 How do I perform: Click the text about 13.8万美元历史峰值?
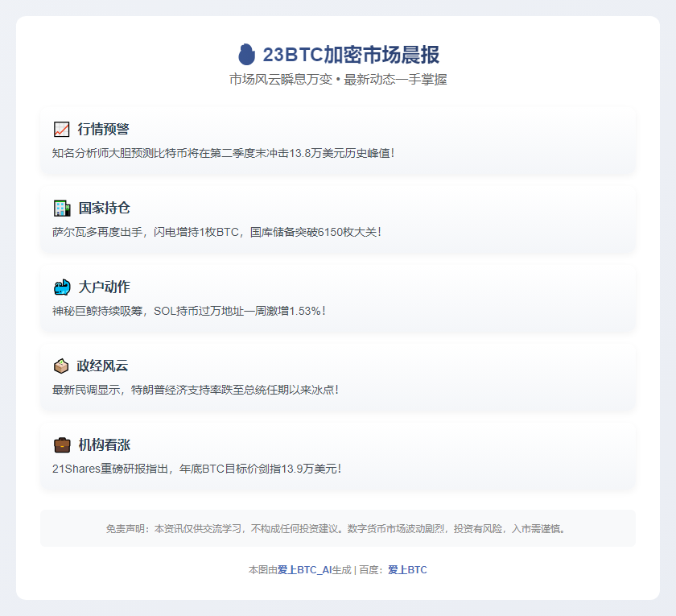[224, 153]
